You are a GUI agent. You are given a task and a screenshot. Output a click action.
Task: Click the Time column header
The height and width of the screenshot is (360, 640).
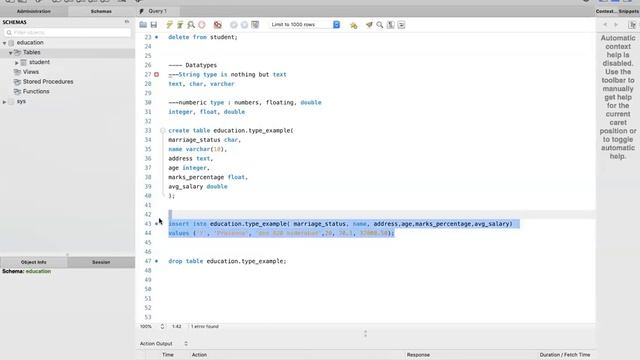coord(168,355)
